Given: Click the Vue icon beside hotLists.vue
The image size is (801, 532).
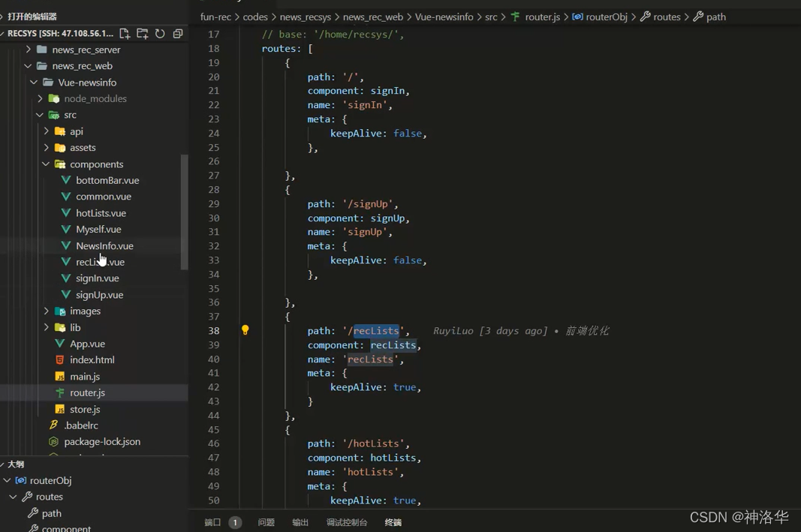Looking at the screenshot, I should [66, 213].
